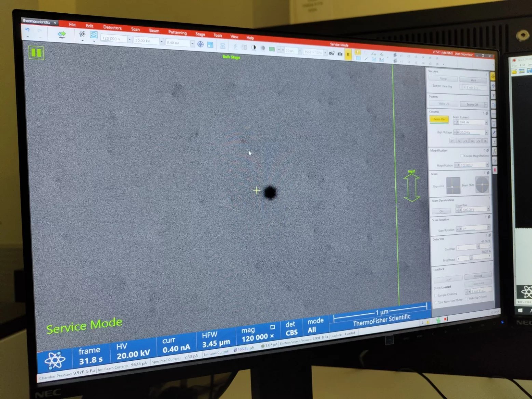
Task: Expand the toolbar magnification dropdown
Action: tap(129, 40)
